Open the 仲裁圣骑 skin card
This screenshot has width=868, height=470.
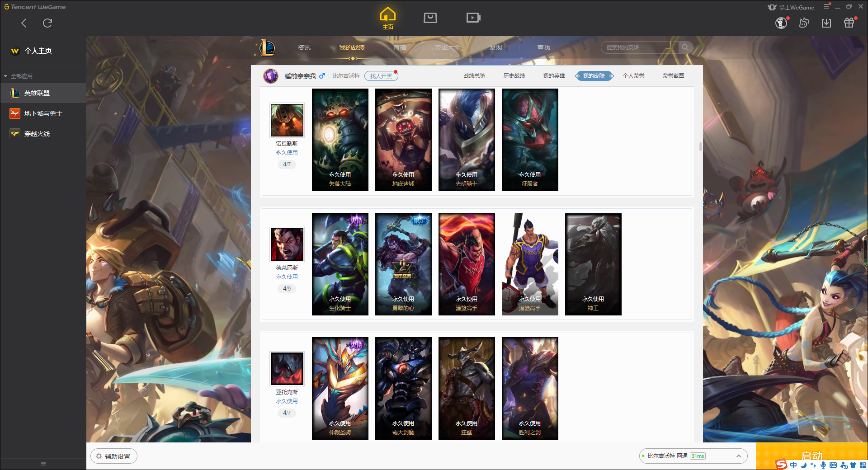point(340,388)
